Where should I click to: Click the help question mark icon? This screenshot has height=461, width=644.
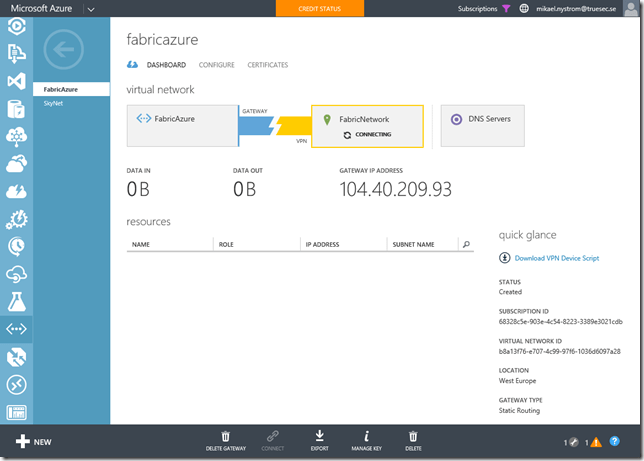pos(615,441)
